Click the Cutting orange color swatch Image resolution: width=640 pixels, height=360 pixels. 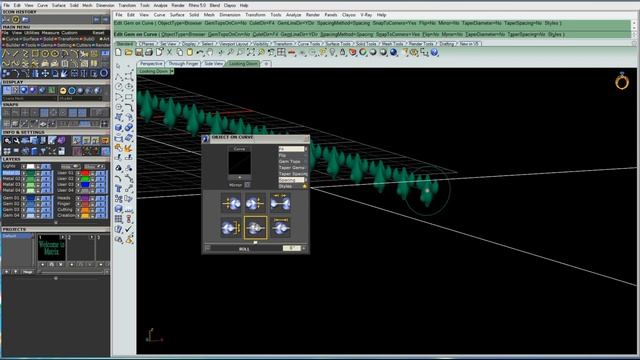point(85,209)
